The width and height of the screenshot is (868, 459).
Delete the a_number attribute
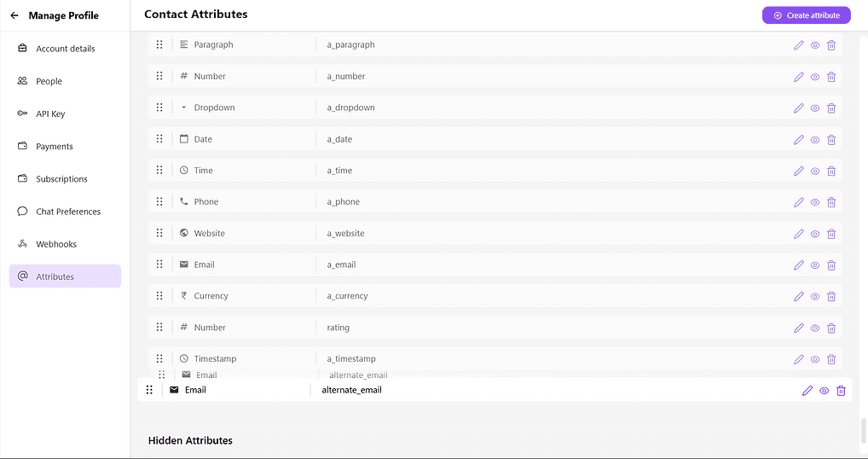pyautogui.click(x=831, y=77)
